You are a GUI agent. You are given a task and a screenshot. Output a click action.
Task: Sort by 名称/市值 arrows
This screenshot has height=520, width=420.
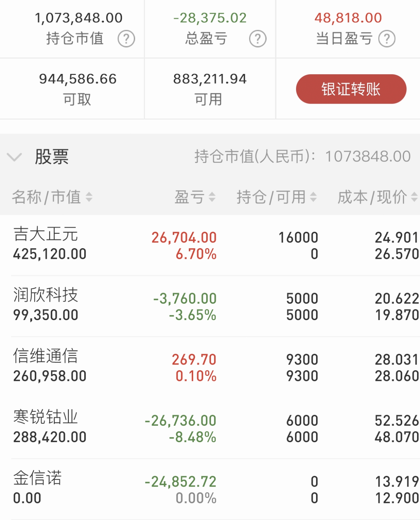[89, 197]
